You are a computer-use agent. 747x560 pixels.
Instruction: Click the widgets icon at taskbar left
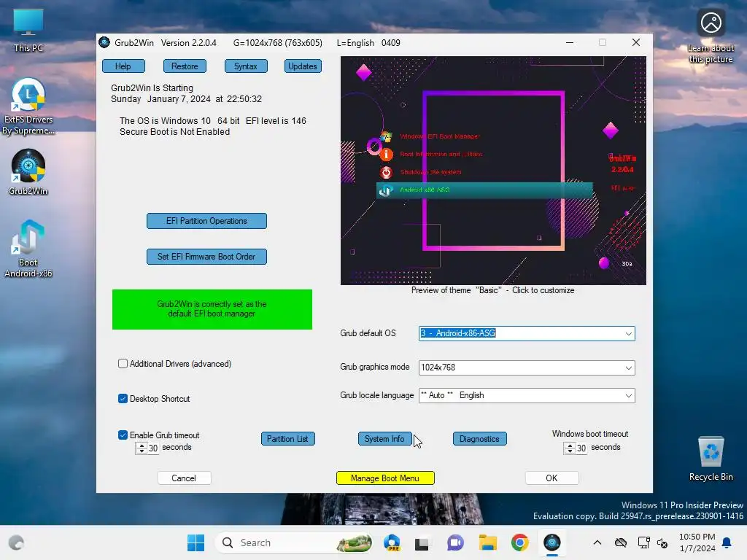16,542
